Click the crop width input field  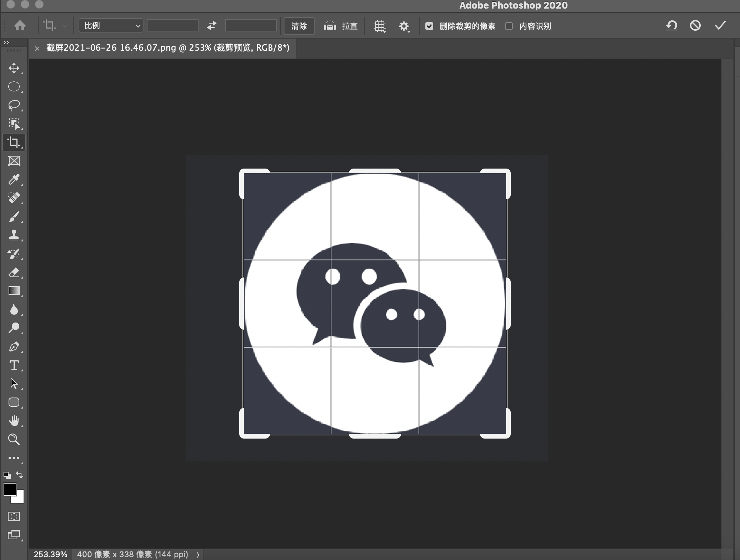click(x=172, y=26)
